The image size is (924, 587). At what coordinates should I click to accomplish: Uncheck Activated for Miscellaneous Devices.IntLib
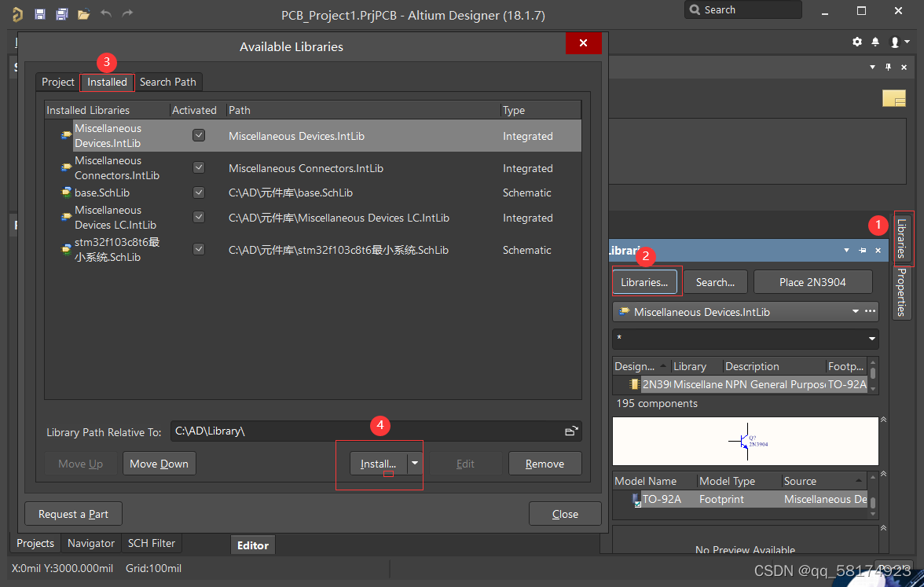tap(199, 135)
